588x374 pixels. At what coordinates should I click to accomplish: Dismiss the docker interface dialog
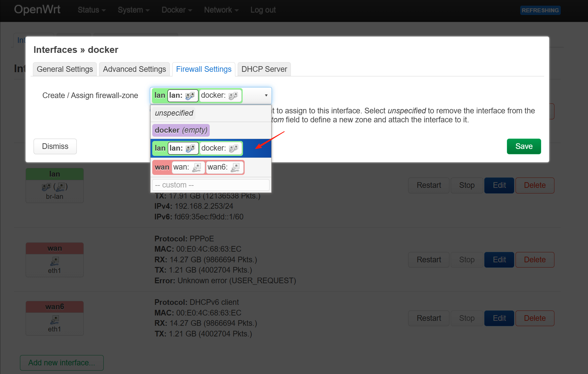pyautogui.click(x=55, y=146)
